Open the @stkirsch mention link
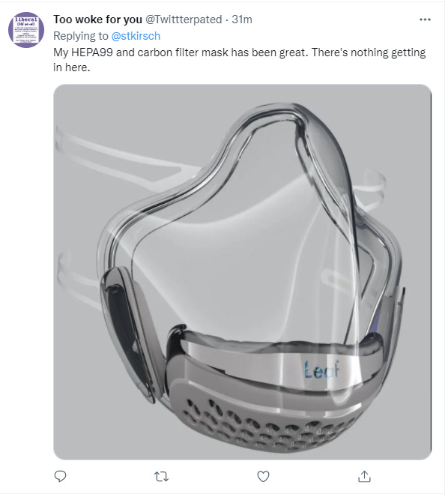Viewport: 448px width, 497px height. coord(136,36)
